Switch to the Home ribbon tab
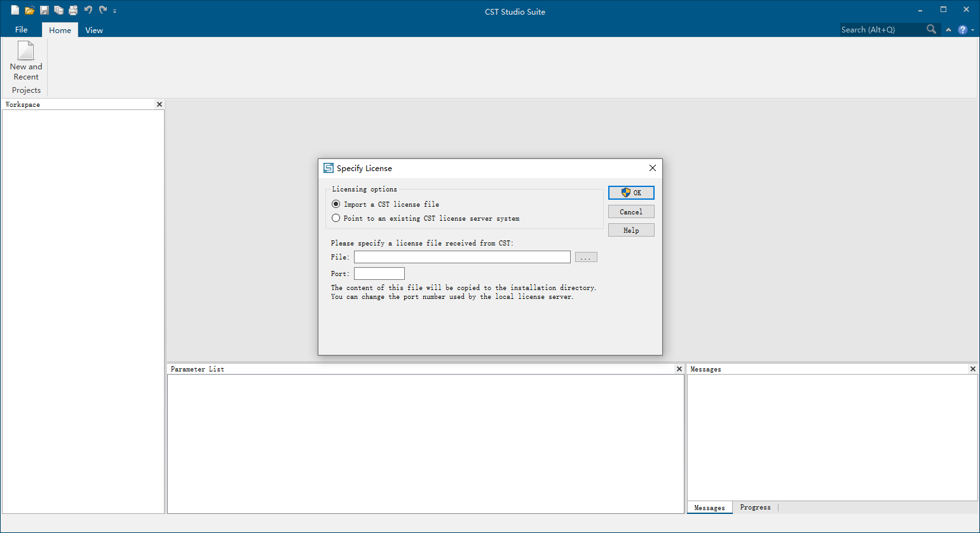This screenshot has height=533, width=980. [x=60, y=30]
